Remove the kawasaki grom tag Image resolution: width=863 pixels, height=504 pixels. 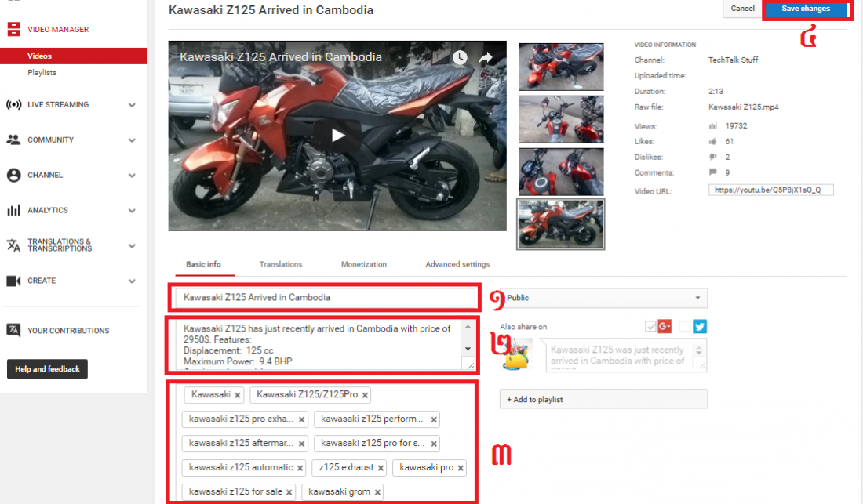click(x=377, y=492)
